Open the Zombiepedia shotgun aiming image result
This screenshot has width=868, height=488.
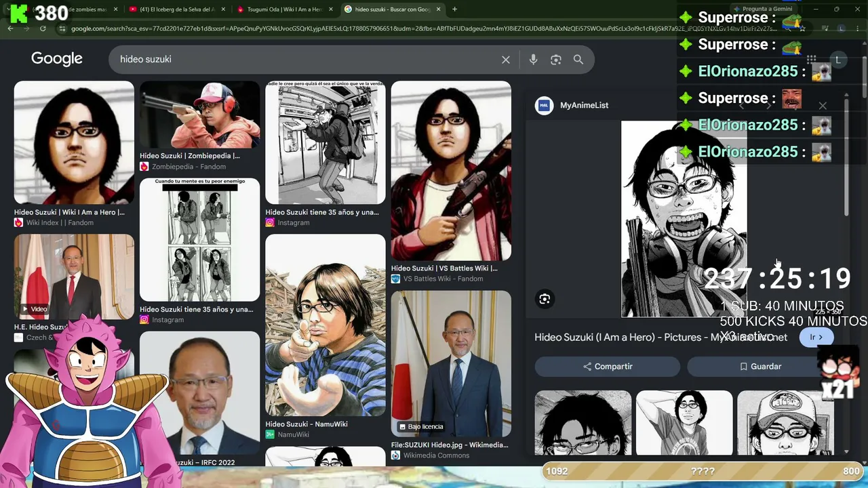(199, 115)
